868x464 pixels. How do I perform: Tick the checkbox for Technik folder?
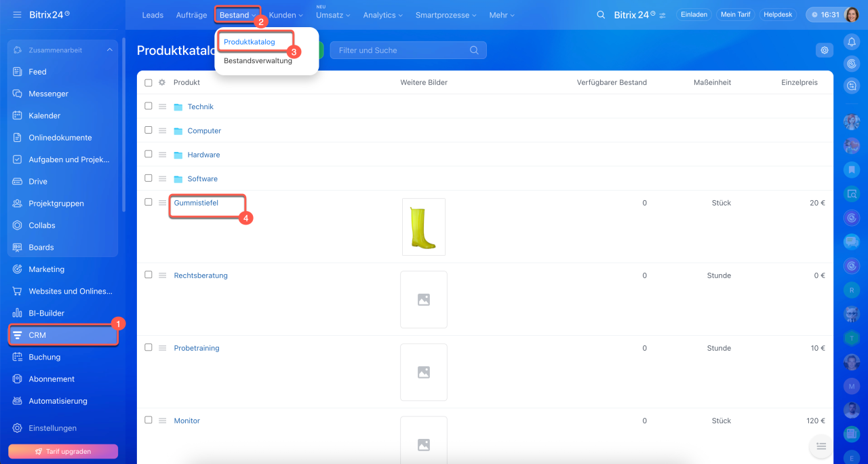[149, 106]
